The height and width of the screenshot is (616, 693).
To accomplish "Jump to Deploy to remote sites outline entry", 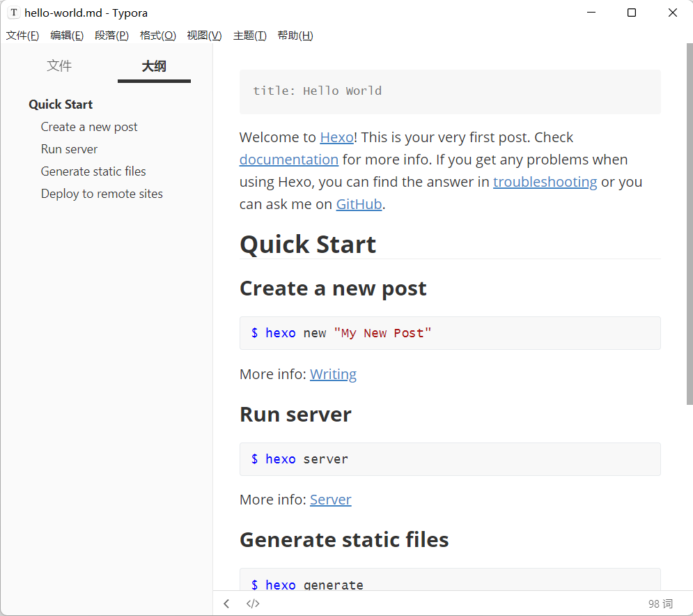I will tap(102, 194).
